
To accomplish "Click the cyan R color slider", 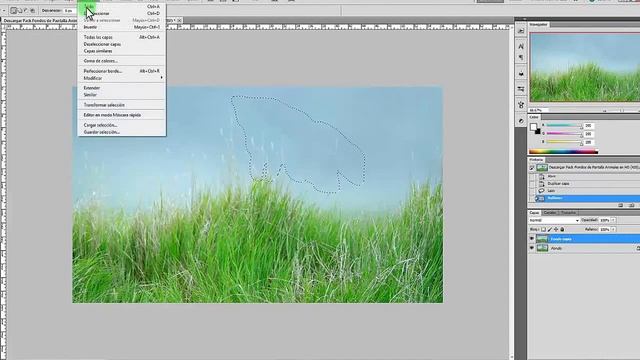I will pos(564,126).
